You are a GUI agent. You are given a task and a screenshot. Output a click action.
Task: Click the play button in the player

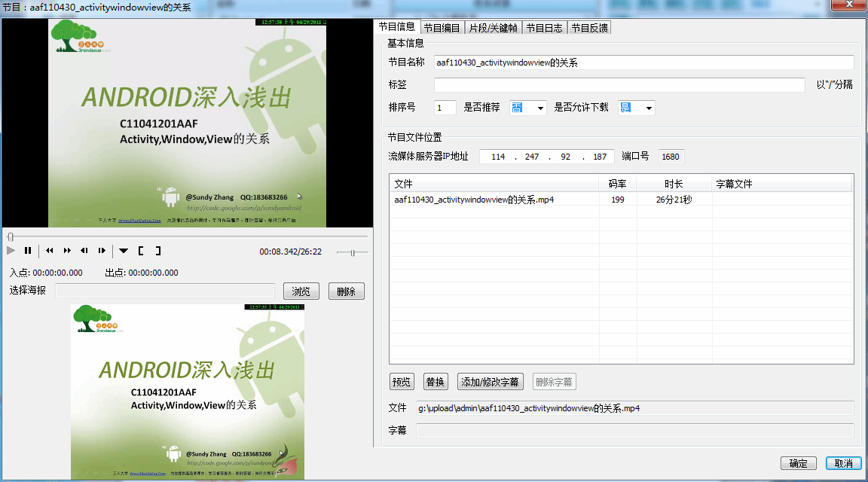pos(11,251)
